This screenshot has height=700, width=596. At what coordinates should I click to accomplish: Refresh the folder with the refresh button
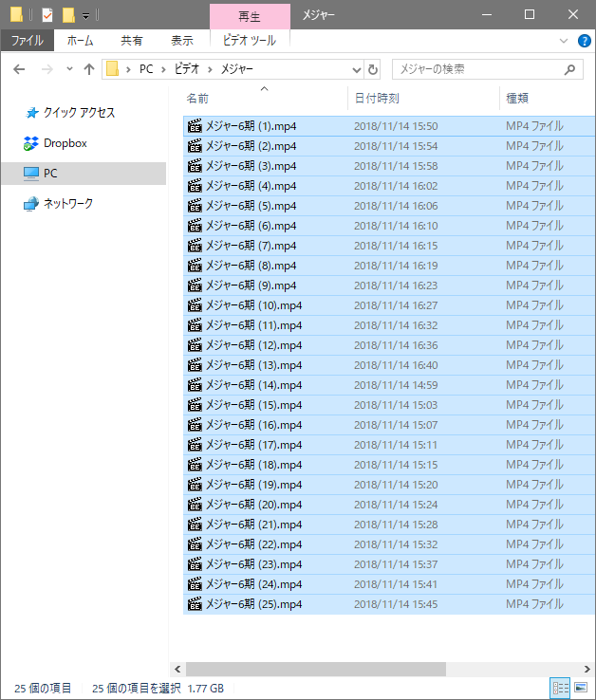coord(373,69)
